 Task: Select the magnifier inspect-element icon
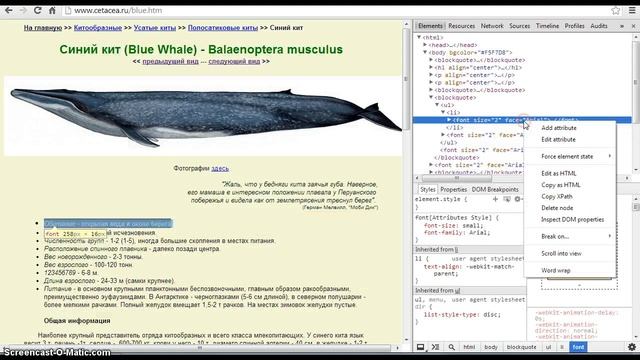pos(451,347)
